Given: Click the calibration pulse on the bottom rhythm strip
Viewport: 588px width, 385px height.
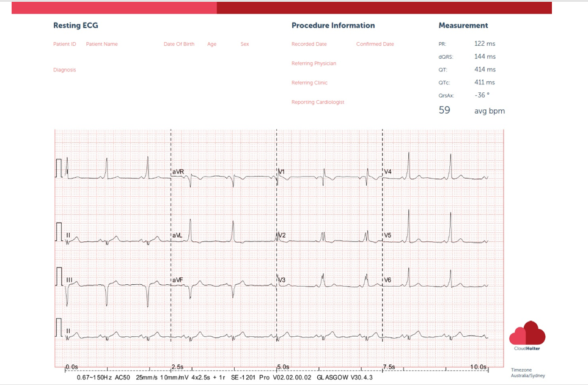Looking at the screenshot, I should pyautogui.click(x=59, y=327).
